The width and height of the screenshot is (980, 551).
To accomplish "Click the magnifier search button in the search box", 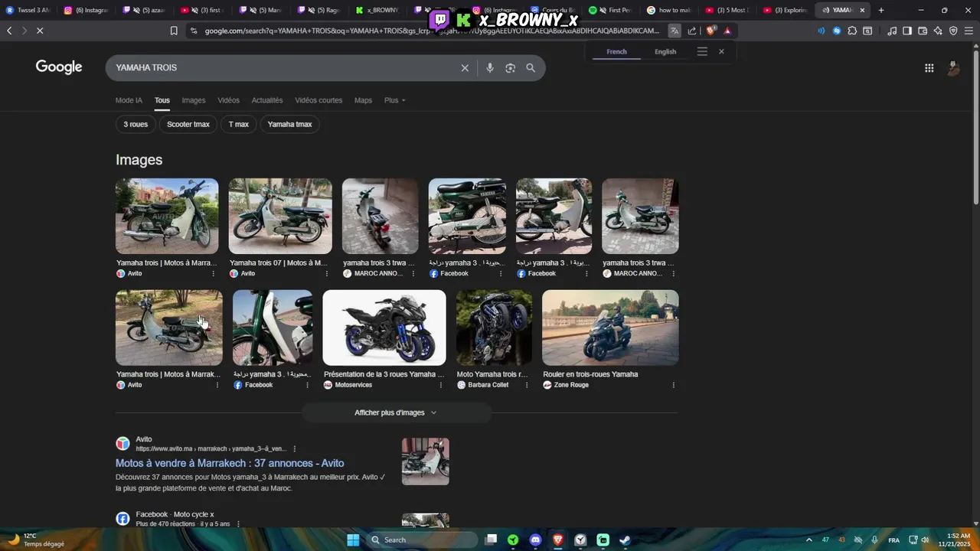I will point(531,68).
